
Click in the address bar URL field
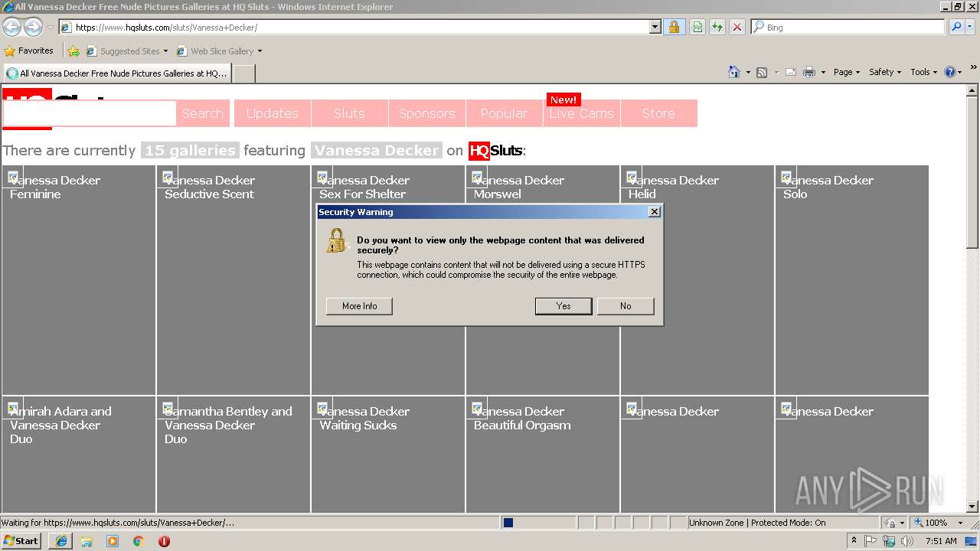click(360, 27)
